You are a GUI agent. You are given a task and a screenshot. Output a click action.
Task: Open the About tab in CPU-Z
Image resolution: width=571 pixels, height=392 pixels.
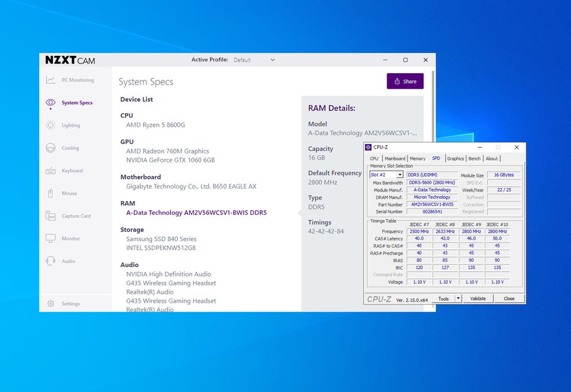click(492, 158)
